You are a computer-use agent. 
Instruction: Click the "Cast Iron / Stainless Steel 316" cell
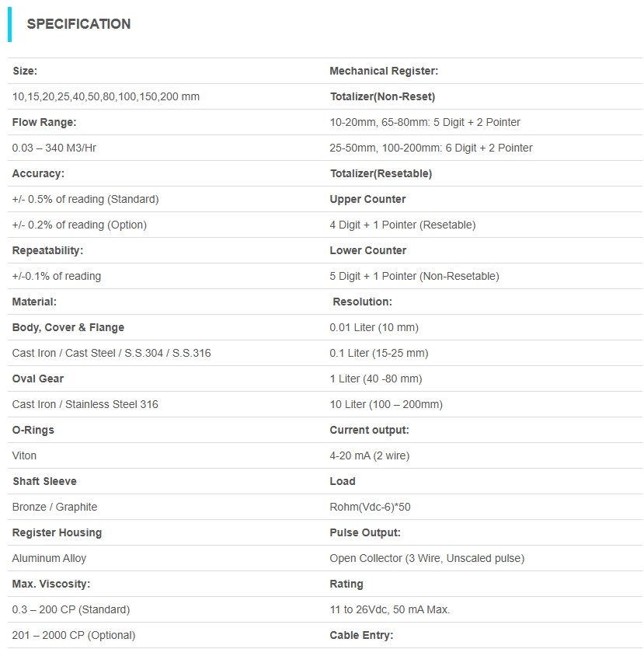(85, 404)
